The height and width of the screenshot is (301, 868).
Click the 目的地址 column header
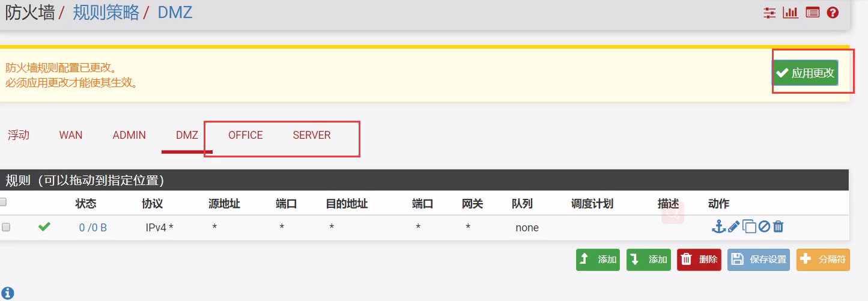pos(347,204)
